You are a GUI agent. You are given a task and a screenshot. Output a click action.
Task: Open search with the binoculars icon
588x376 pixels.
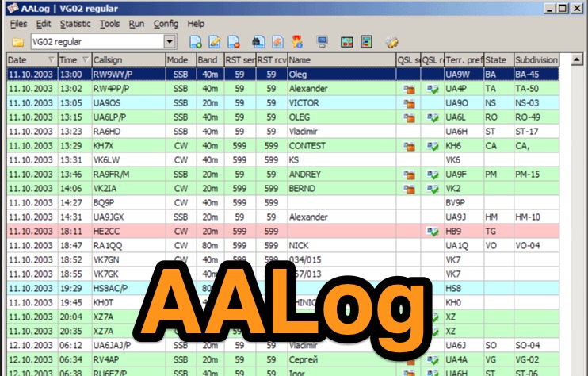pyautogui.click(x=258, y=42)
